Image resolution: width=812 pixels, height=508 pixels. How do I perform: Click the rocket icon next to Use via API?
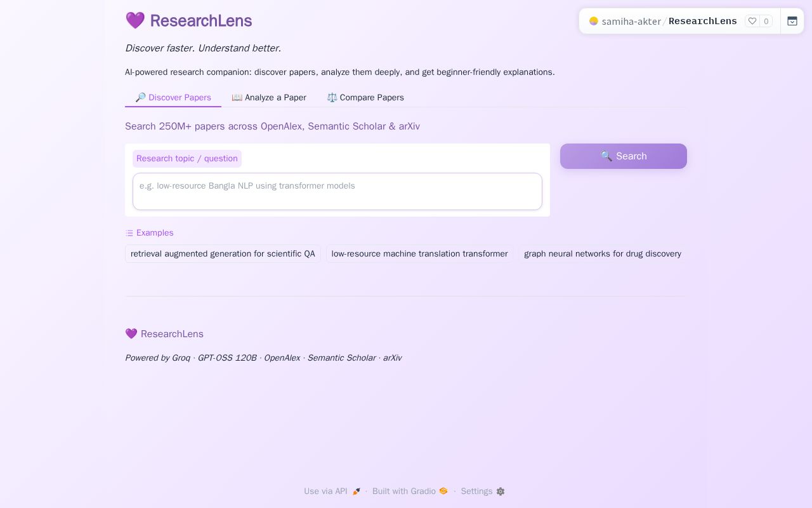pyautogui.click(x=357, y=491)
